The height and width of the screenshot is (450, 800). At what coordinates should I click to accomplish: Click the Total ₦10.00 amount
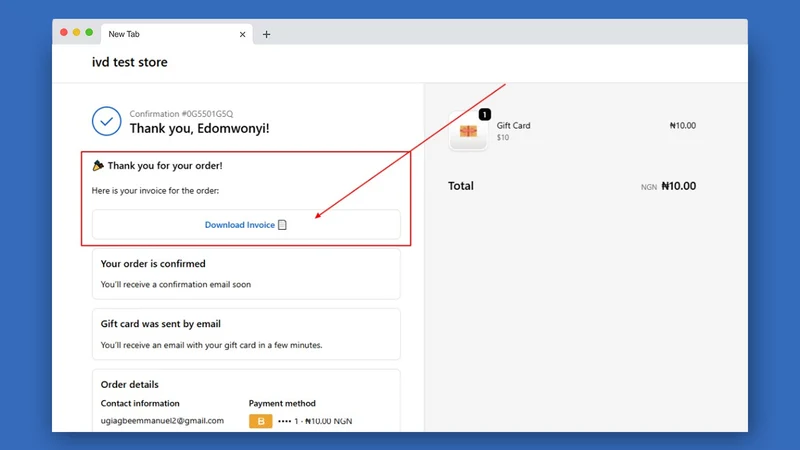point(679,186)
